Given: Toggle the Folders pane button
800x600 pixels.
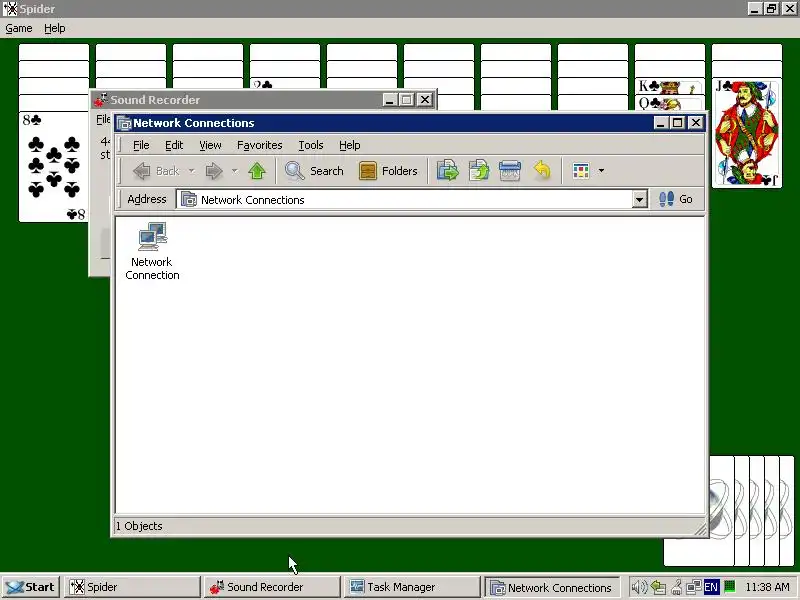Looking at the screenshot, I should pos(388,171).
